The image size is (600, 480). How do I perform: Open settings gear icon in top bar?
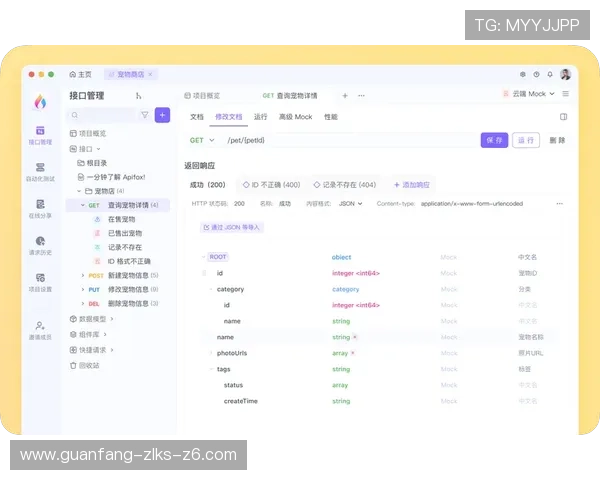[523, 74]
